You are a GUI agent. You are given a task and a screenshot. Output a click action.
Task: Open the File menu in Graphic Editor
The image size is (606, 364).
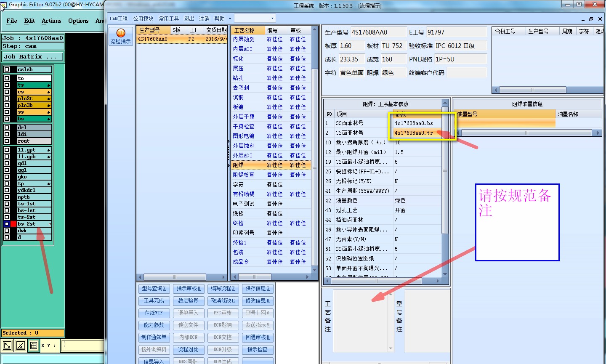(12, 21)
